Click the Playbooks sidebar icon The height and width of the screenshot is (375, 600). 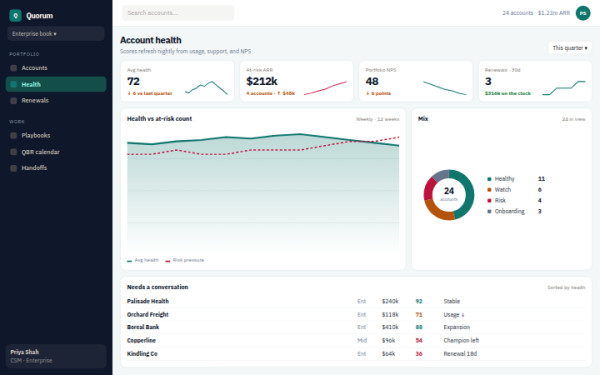14,135
